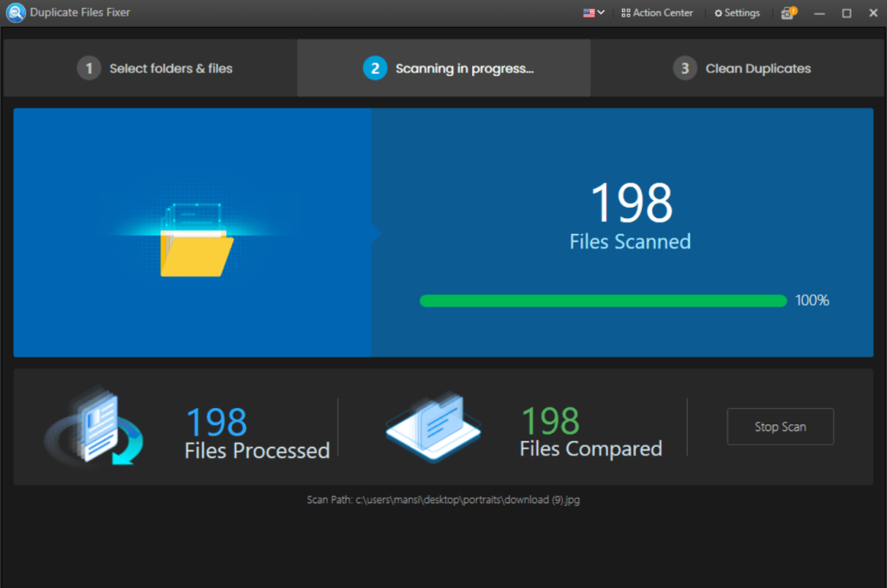
Task: Go to Select folders & files step
Action: [151, 68]
